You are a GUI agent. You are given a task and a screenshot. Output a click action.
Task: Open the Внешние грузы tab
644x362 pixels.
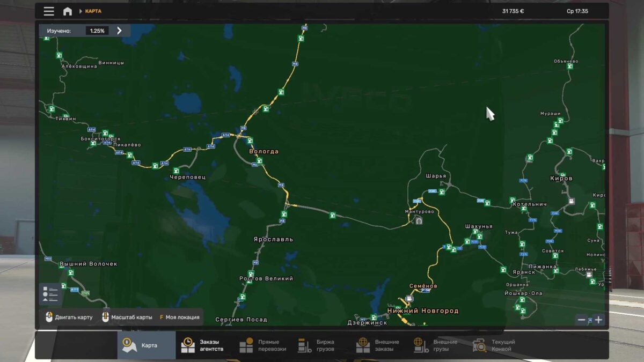pos(437,345)
